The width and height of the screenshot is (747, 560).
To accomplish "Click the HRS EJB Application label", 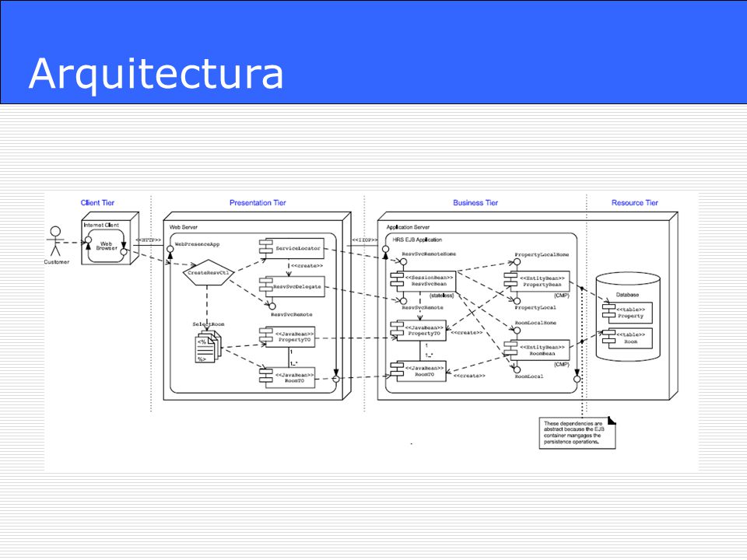I will 417,240.
